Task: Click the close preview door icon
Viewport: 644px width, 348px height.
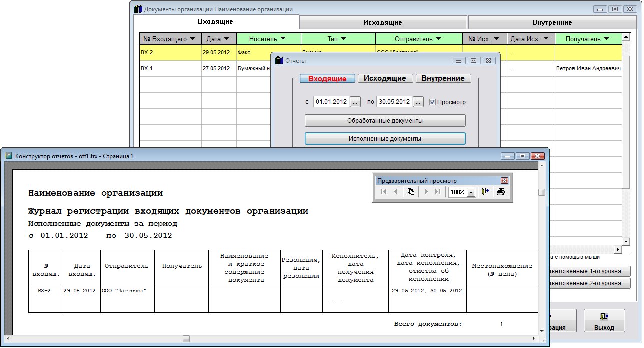Action: coord(485,192)
